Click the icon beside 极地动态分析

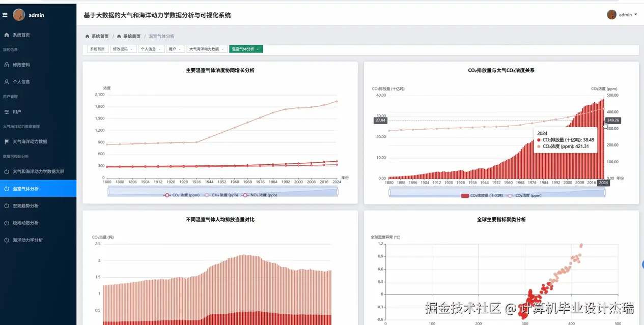tap(7, 222)
